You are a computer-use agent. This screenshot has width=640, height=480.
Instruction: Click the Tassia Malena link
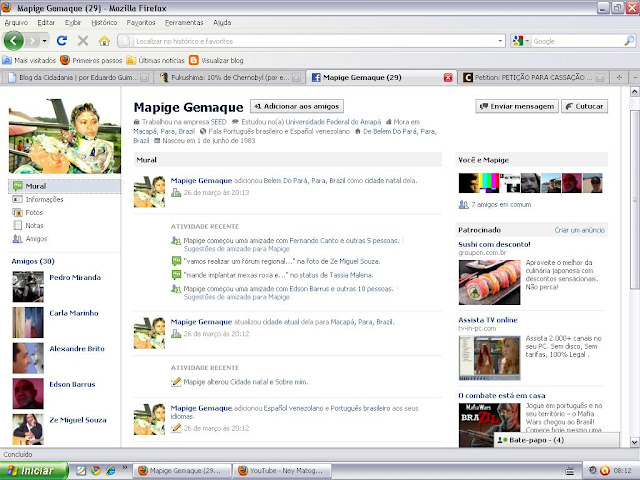click(351, 275)
